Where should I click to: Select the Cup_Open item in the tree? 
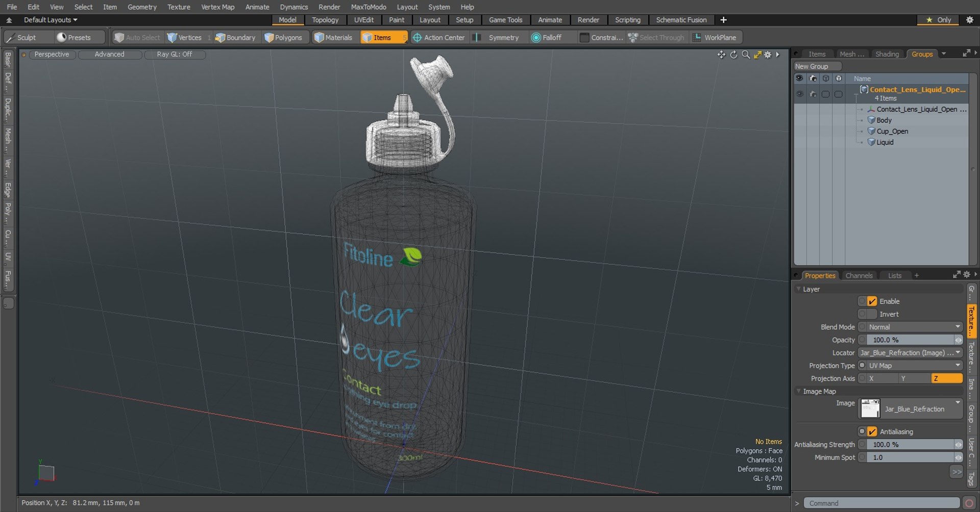click(x=892, y=132)
